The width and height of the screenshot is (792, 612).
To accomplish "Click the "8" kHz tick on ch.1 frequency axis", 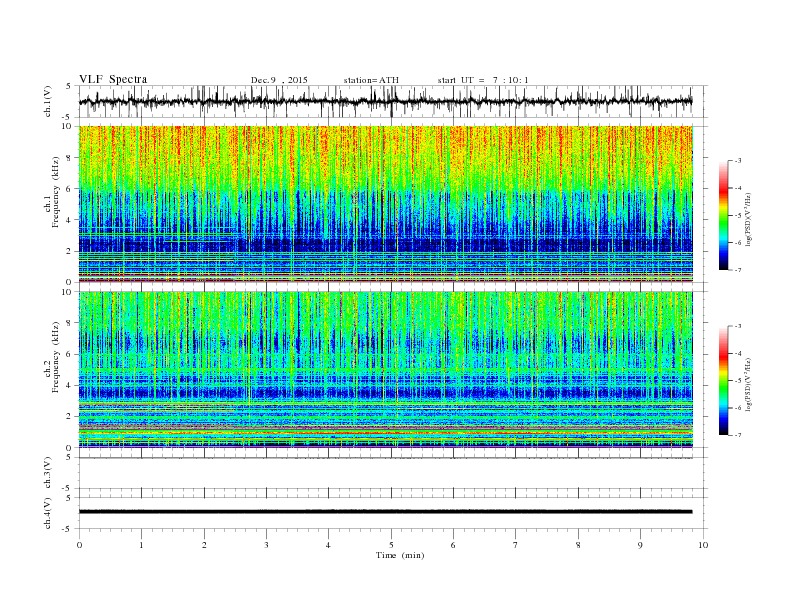I will 70,158.
